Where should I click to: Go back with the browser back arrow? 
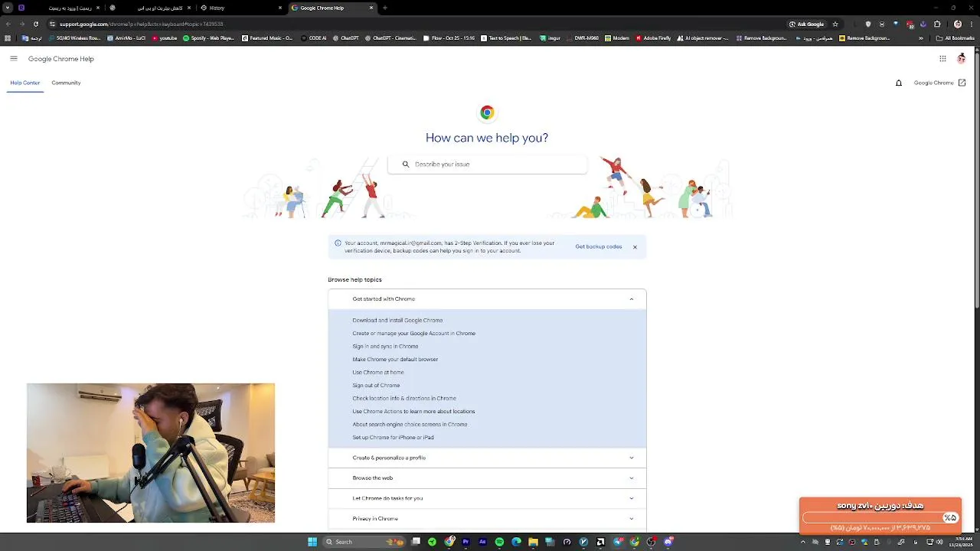coord(8,24)
